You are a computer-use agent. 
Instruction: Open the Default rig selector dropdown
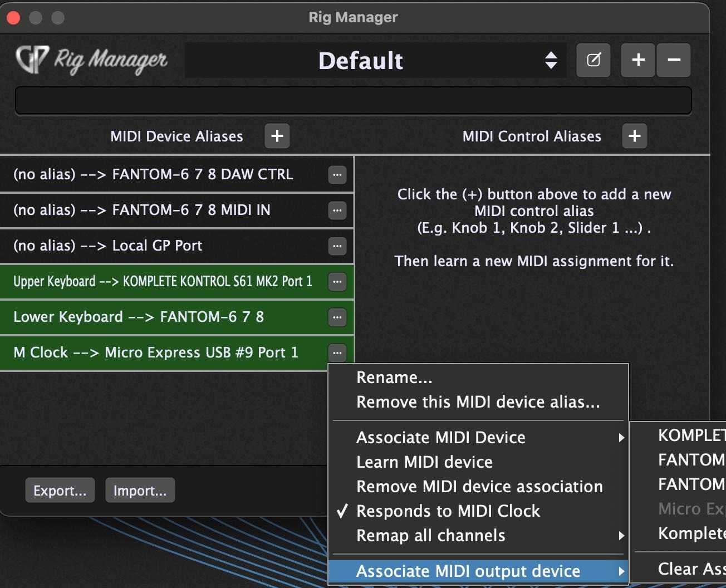[376, 60]
